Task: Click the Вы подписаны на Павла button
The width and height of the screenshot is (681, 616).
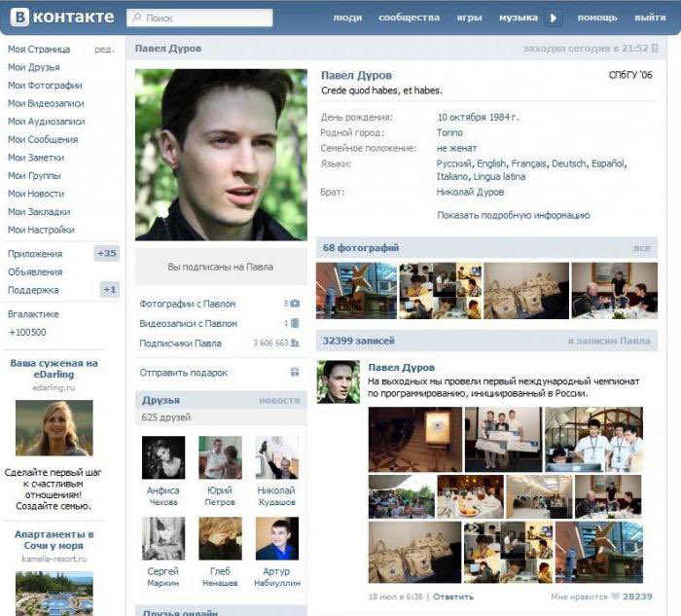Action: click(x=220, y=267)
